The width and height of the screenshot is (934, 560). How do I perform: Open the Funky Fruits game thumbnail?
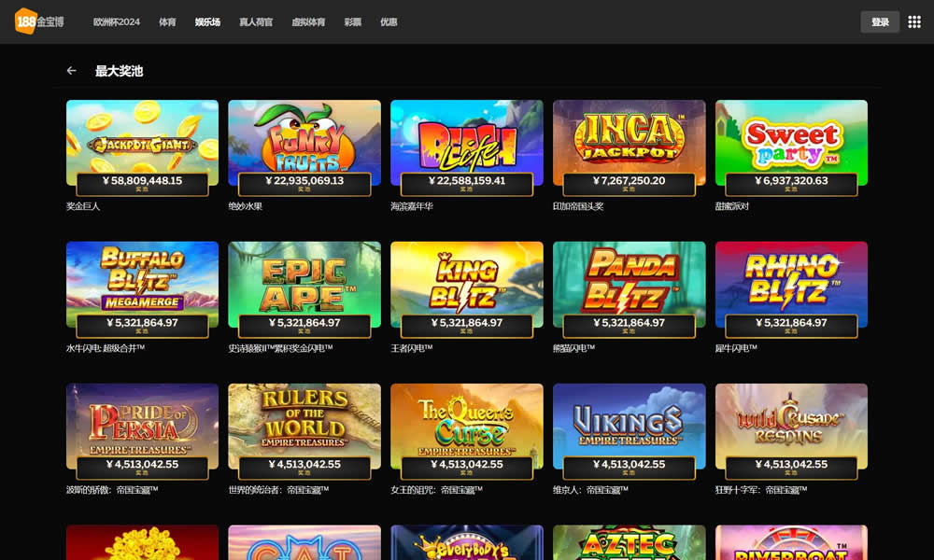click(x=304, y=143)
